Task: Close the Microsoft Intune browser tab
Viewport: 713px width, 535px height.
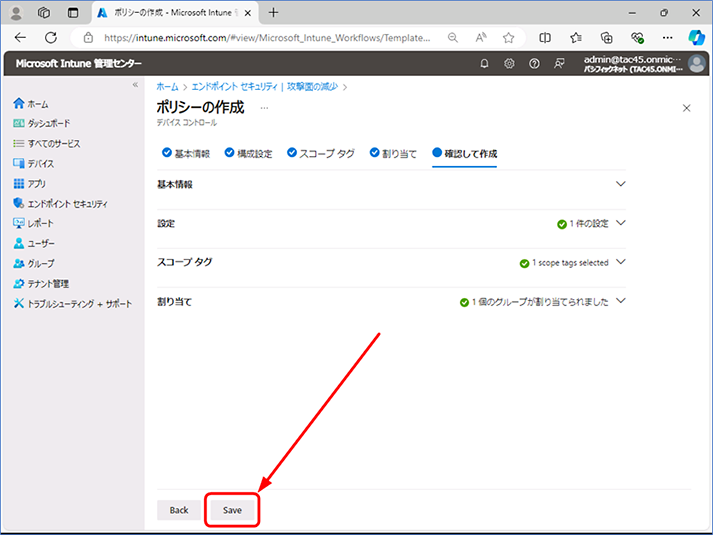Action: click(248, 13)
